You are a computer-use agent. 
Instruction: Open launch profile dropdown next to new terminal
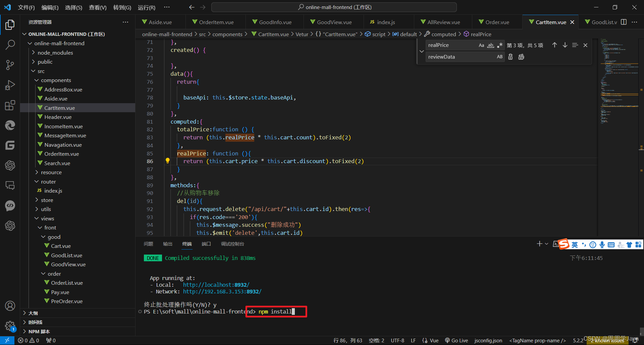point(547,244)
